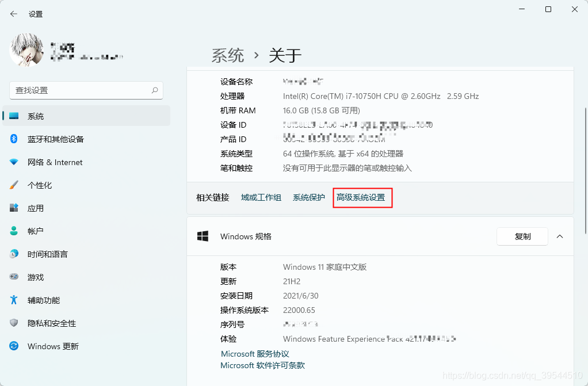This screenshot has width=588, height=386.
Task: Click the 系统 breadcrumb link
Action: (228, 56)
